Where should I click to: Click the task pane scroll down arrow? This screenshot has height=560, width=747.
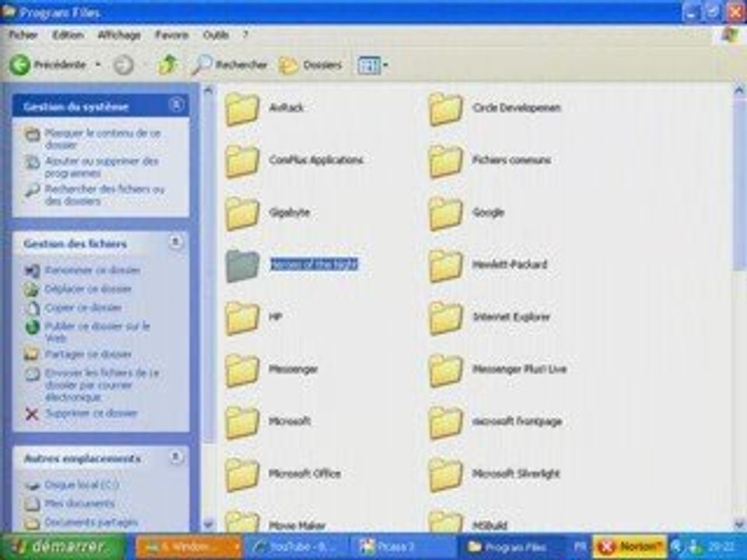click(209, 523)
